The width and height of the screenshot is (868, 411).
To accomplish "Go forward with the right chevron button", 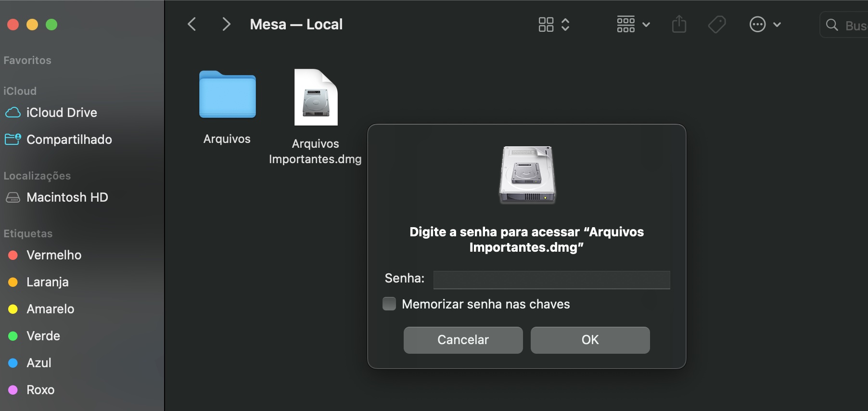I will click(x=226, y=24).
